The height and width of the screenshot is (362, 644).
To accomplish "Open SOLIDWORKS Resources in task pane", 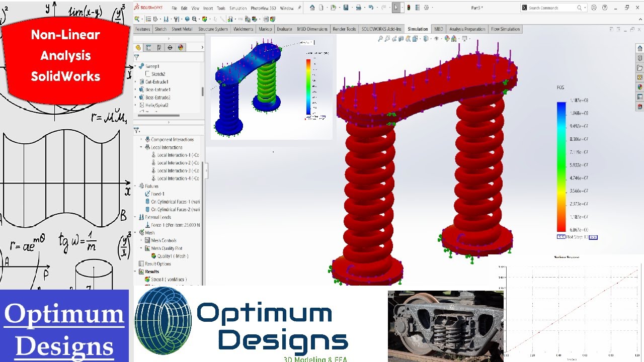I will pos(639,49).
